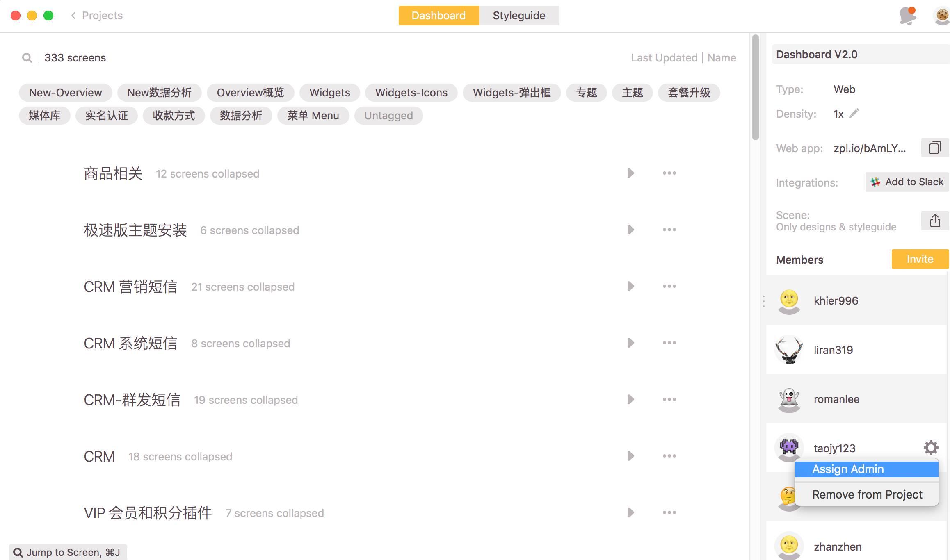Click the export/share icon next to Scene

pyautogui.click(x=935, y=220)
